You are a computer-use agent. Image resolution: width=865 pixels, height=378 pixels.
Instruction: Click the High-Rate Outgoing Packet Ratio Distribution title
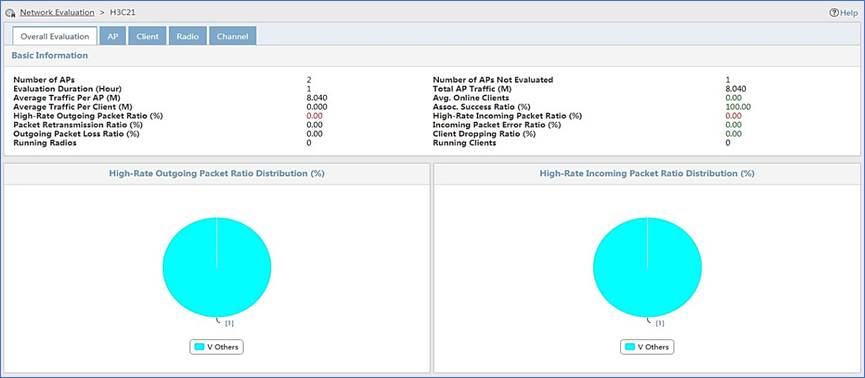pyautogui.click(x=216, y=173)
